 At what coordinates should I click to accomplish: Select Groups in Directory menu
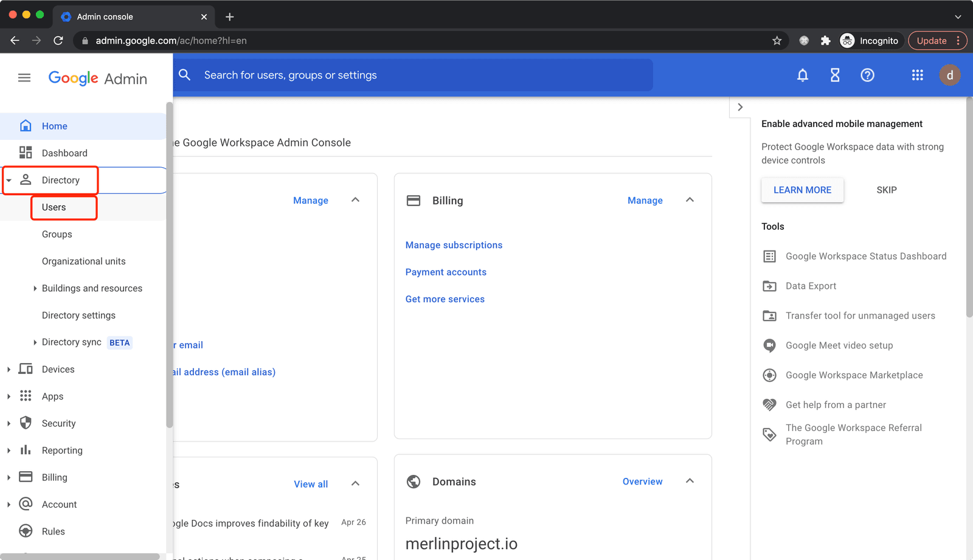(57, 234)
